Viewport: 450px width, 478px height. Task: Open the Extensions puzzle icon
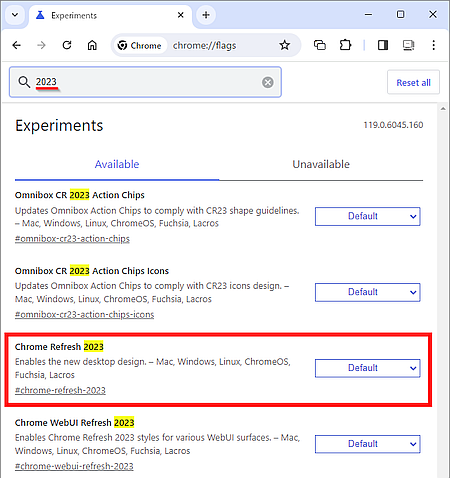(345, 45)
